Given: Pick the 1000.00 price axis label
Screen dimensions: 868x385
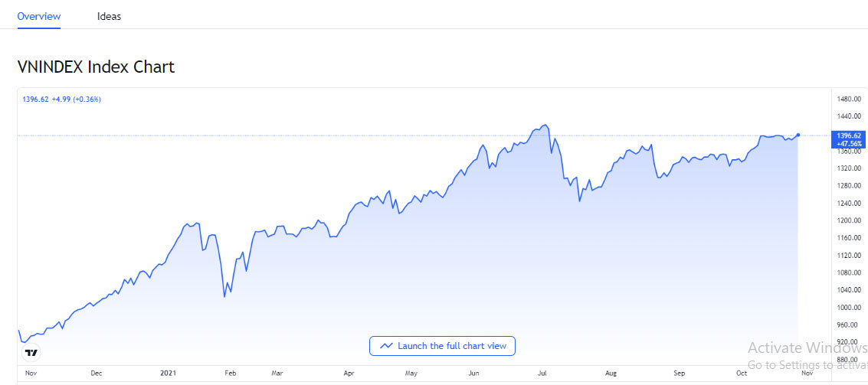Looking at the screenshot, I should [850, 308].
